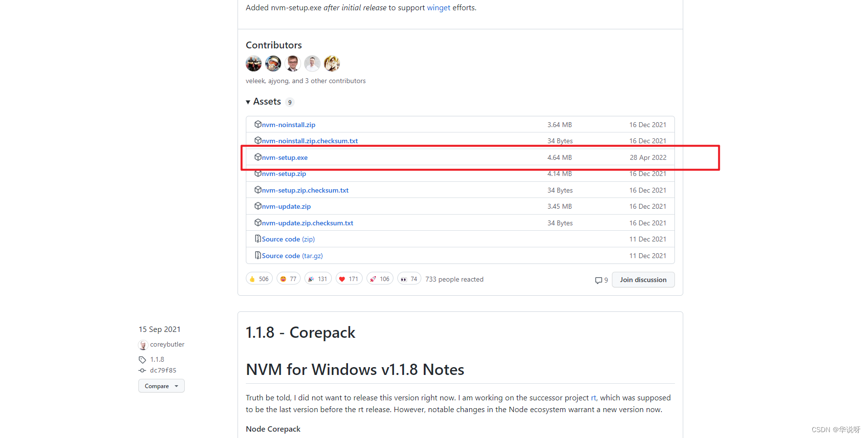The height and width of the screenshot is (438, 868).
Task: Click the first contributor avatar
Action: point(254,64)
